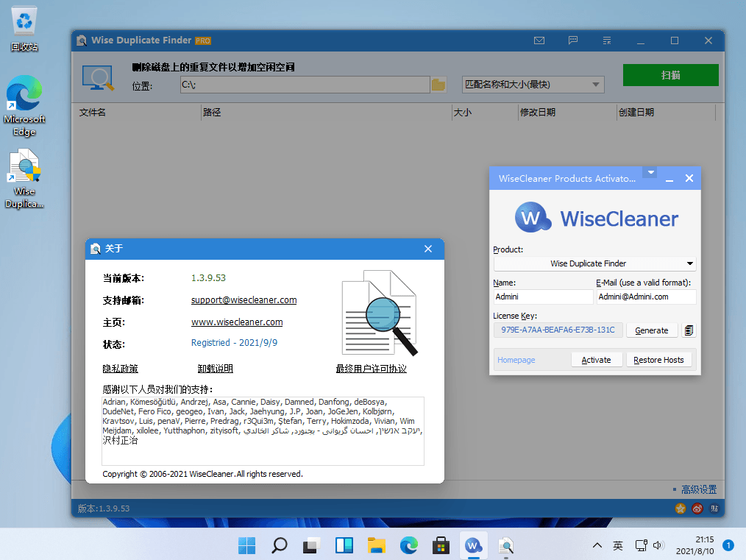Click the E-Mail input field

click(646, 297)
